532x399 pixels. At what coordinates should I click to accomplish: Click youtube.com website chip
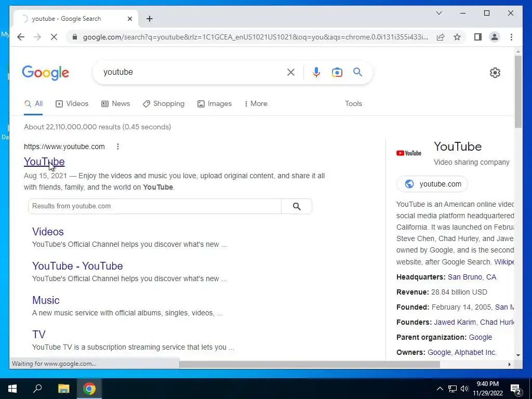pyautogui.click(x=432, y=184)
